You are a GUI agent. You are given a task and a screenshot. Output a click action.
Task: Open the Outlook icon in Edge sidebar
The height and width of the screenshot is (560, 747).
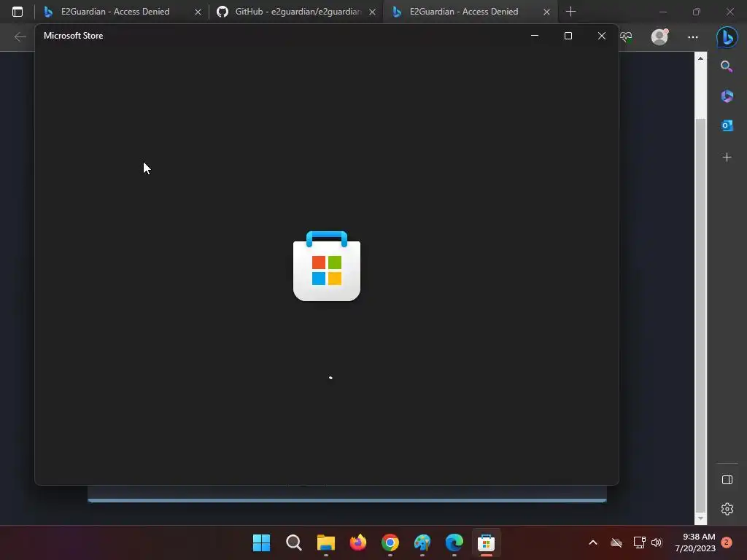coord(727,125)
